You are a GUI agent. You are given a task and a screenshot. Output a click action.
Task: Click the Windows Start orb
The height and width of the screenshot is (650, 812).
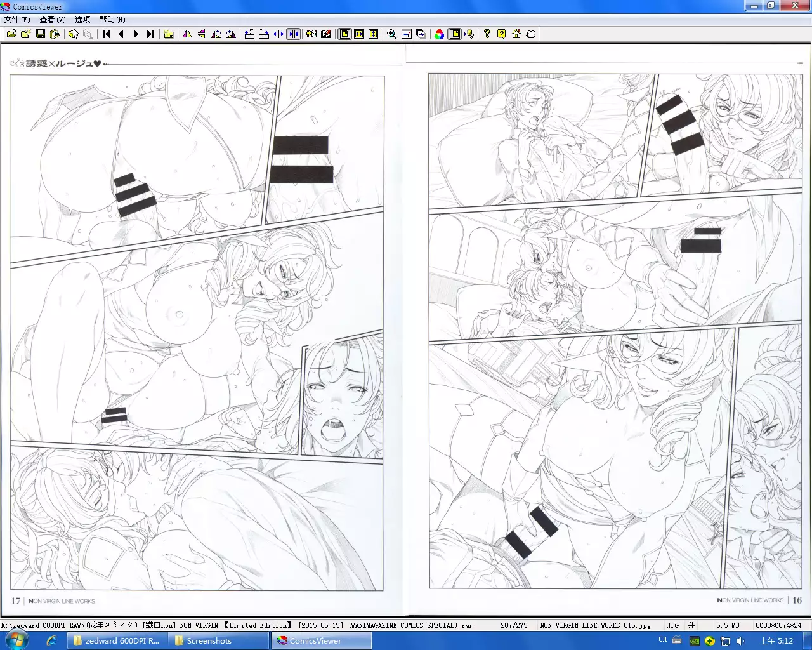17,640
